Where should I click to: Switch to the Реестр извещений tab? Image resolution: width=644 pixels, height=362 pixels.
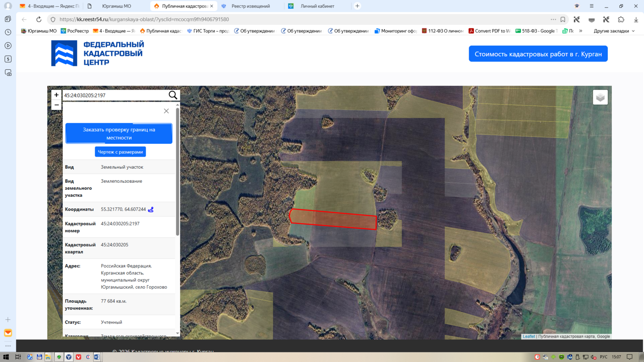(x=250, y=6)
